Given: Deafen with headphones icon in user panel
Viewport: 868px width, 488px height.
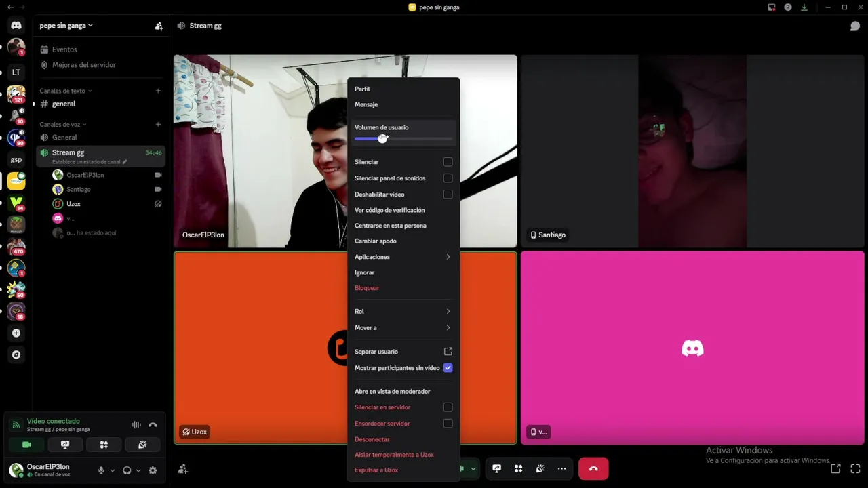Looking at the screenshot, I should point(127,470).
